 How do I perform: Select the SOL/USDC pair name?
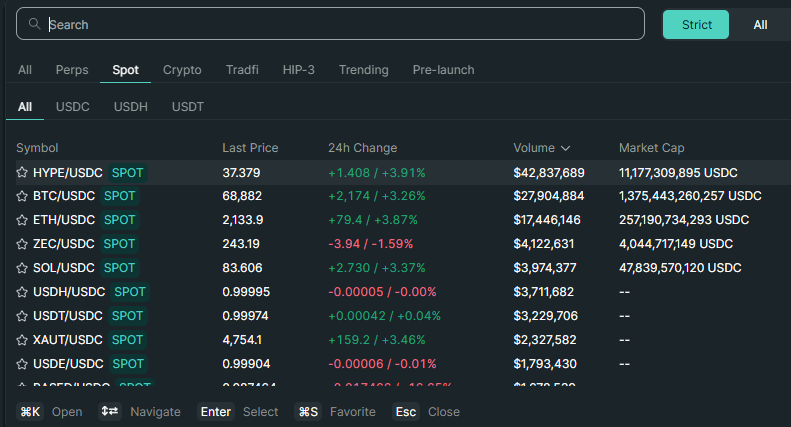click(64, 268)
